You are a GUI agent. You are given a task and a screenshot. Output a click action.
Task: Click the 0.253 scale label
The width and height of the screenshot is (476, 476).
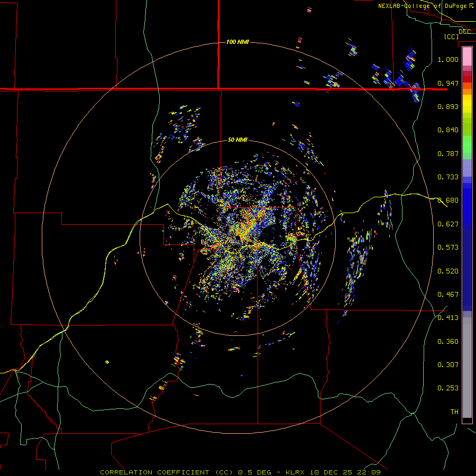point(448,388)
